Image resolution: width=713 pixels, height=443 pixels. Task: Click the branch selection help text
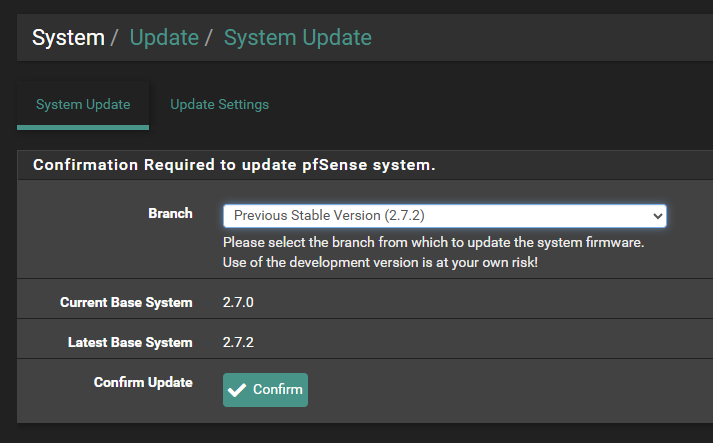(433, 242)
